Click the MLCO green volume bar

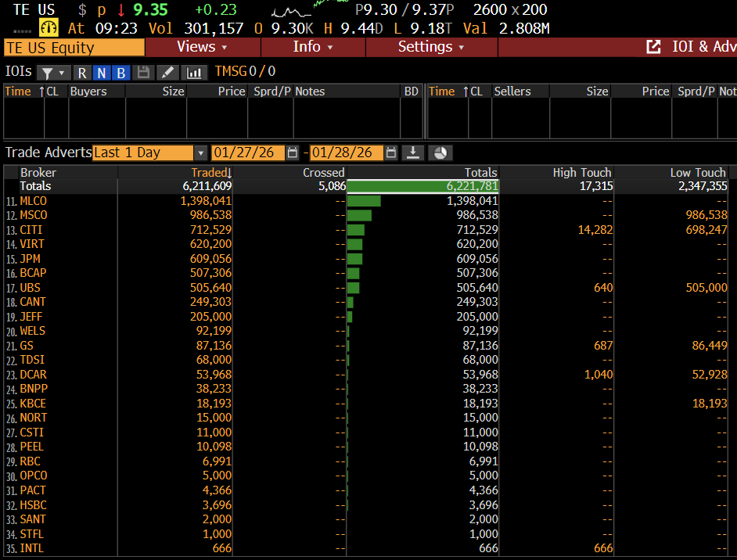(x=364, y=201)
